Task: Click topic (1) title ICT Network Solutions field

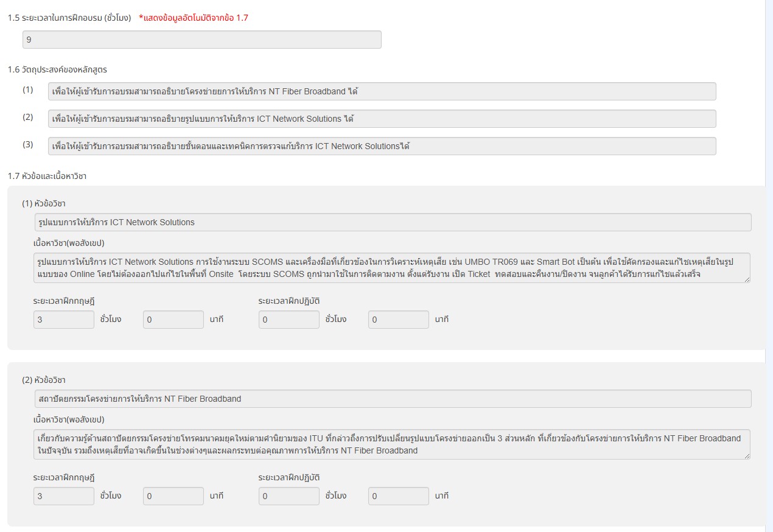Action: [393, 222]
